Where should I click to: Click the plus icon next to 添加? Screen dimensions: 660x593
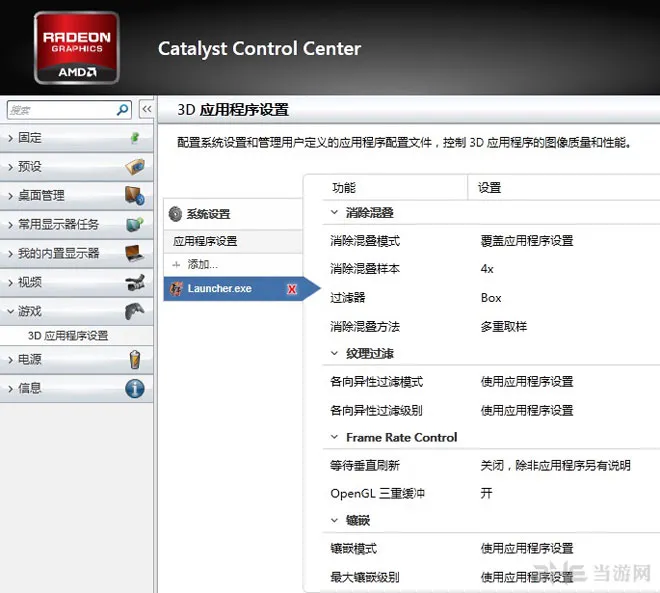click(176, 265)
